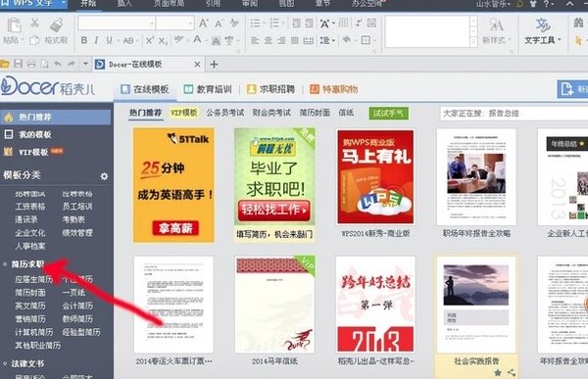Open the 插入 ribbon tab
The image size is (588, 379).
point(124,4)
